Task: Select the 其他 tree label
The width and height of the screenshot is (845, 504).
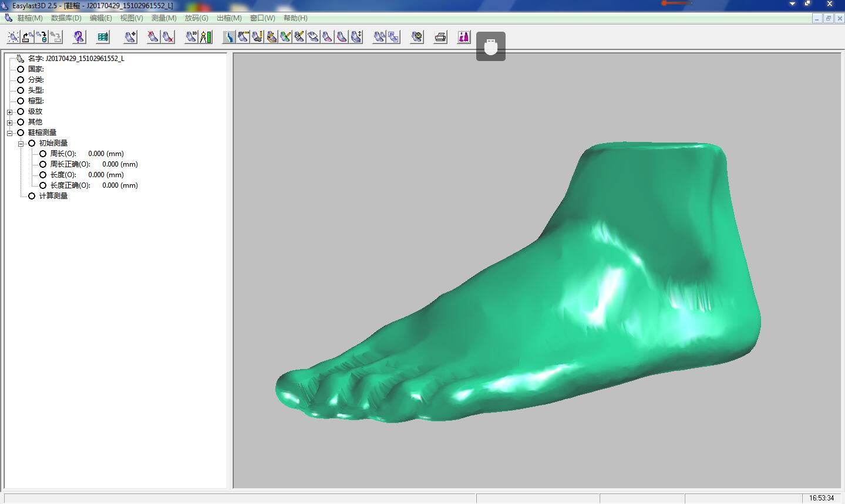Action: pos(35,122)
